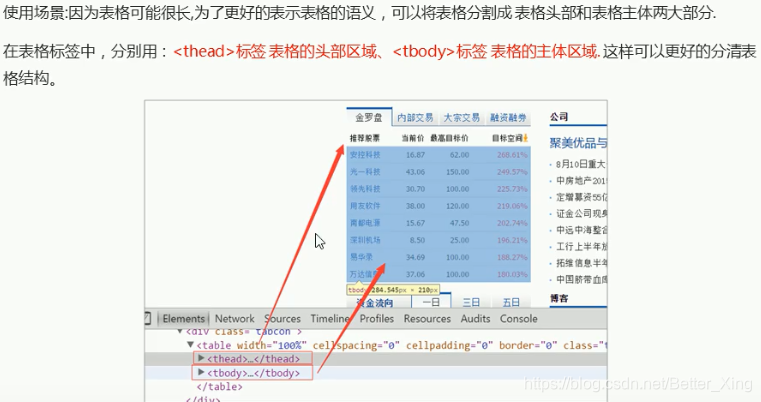Image resolution: width=761 pixels, height=402 pixels.
Task: Switch to the 金罗盘 tab
Action: pos(368,117)
